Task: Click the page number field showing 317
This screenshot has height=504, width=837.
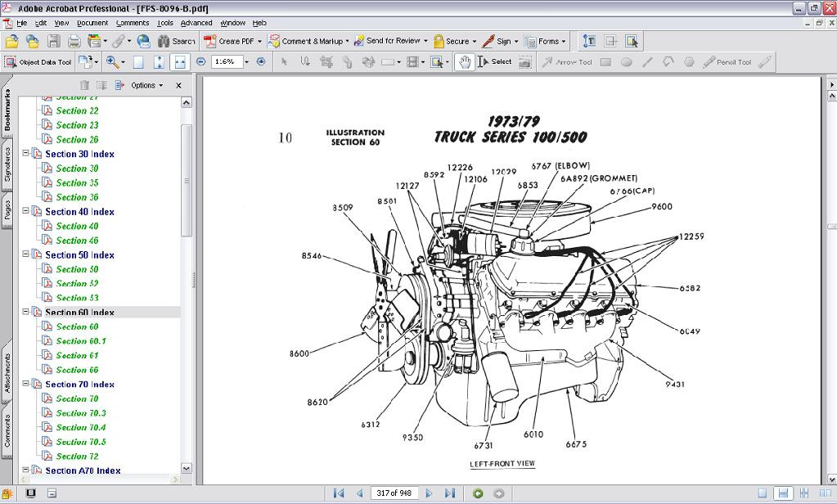Action: [x=395, y=493]
